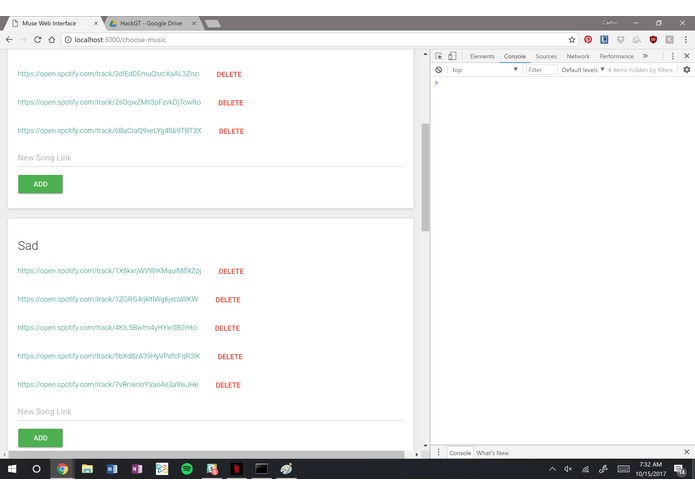Click the address bar URL

(120, 39)
